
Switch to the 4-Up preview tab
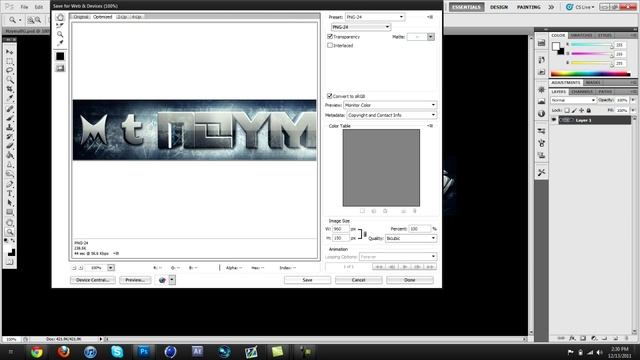point(136,17)
